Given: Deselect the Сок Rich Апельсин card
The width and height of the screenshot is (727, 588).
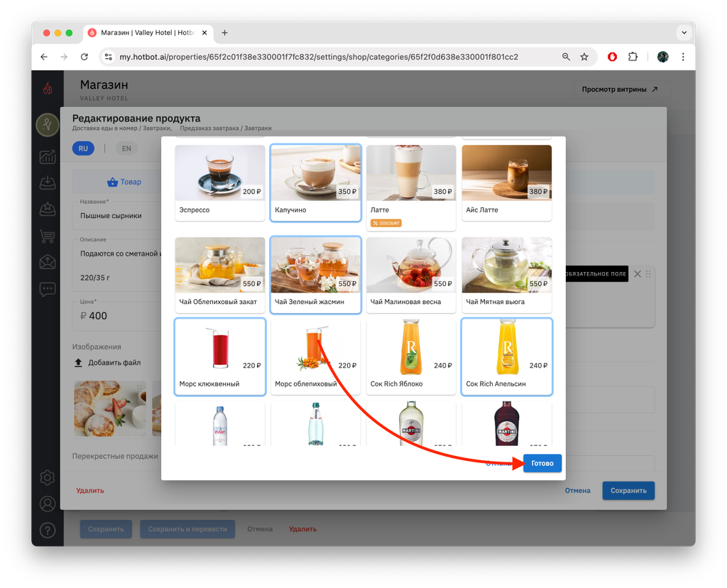Looking at the screenshot, I should 507,356.
